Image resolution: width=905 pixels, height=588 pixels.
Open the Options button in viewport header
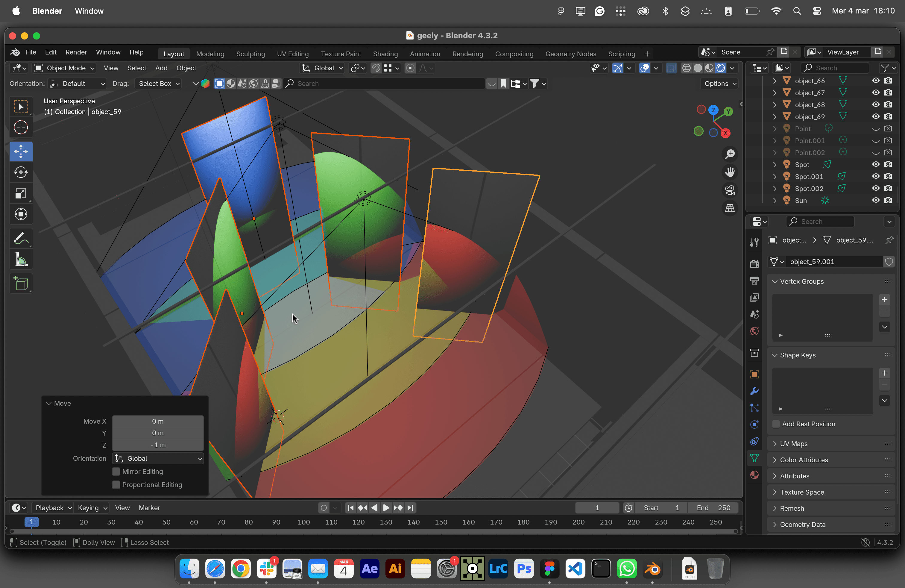720,84
